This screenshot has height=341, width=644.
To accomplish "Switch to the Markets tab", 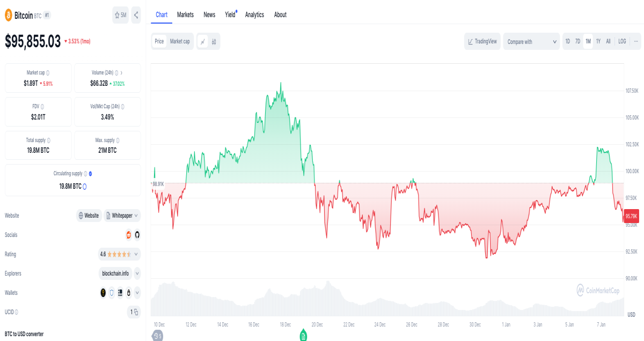I will click(185, 14).
